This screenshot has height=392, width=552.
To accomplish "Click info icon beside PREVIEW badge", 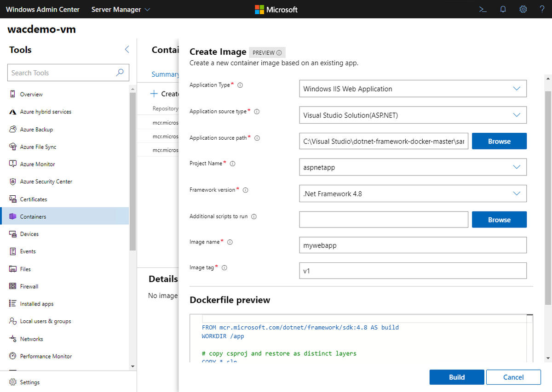I will [x=279, y=52].
